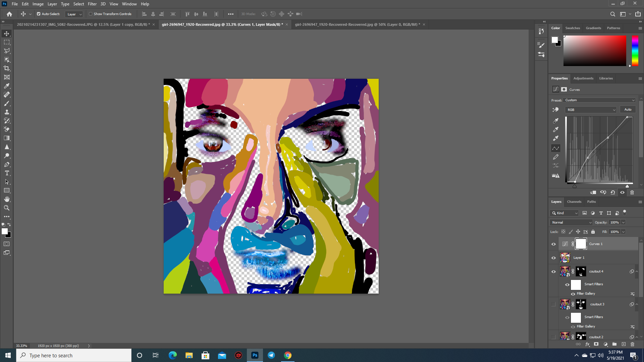
Task: Open the Auto-Select Layer dropdown
Action: point(74,14)
